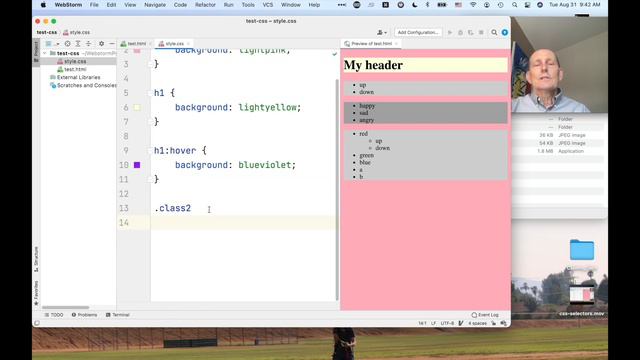The height and width of the screenshot is (360, 640).
Task: Close the Preview of test.html tab
Action: tap(396, 44)
